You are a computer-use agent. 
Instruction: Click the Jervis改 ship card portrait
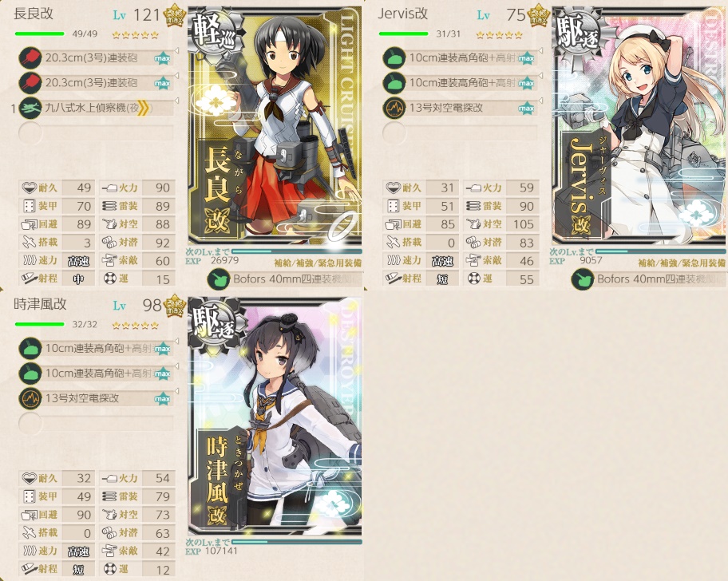[639, 125]
